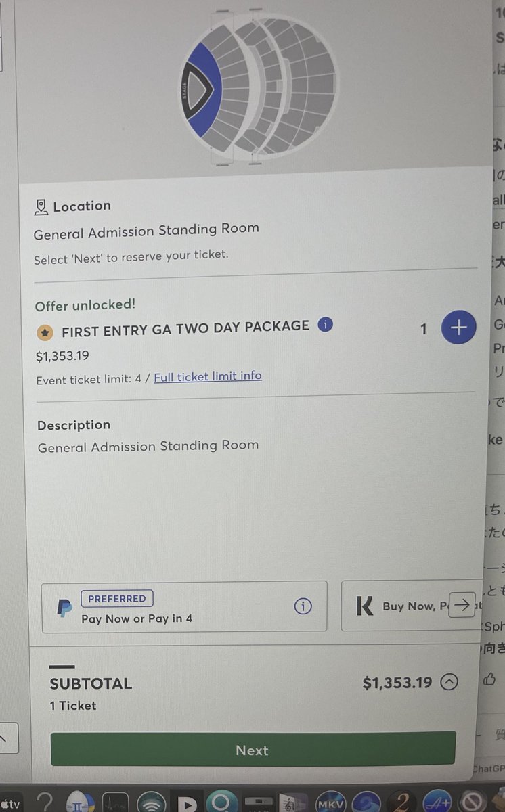The height and width of the screenshot is (812, 505).
Task: Click the PREFERRED badge on PayPal option
Action: pos(117,598)
